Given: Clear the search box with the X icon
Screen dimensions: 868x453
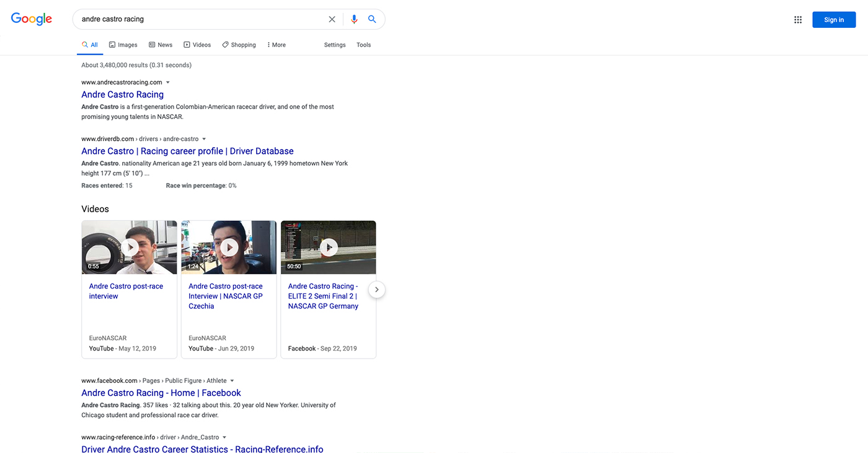Looking at the screenshot, I should click(x=332, y=19).
